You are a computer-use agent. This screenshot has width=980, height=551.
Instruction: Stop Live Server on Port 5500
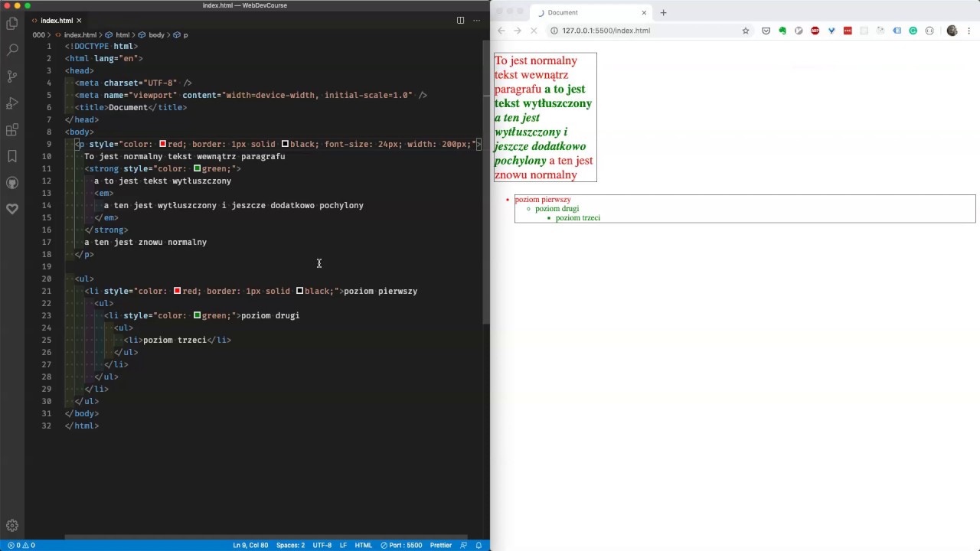pyautogui.click(x=401, y=545)
